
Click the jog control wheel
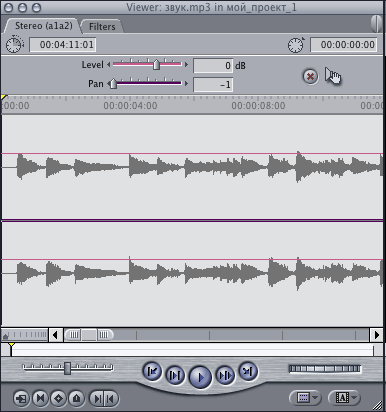(x=325, y=369)
